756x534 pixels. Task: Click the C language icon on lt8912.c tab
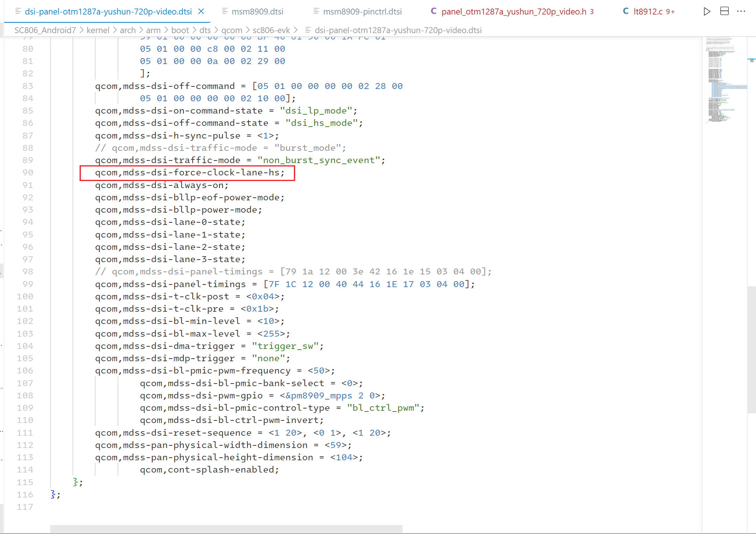tap(626, 11)
